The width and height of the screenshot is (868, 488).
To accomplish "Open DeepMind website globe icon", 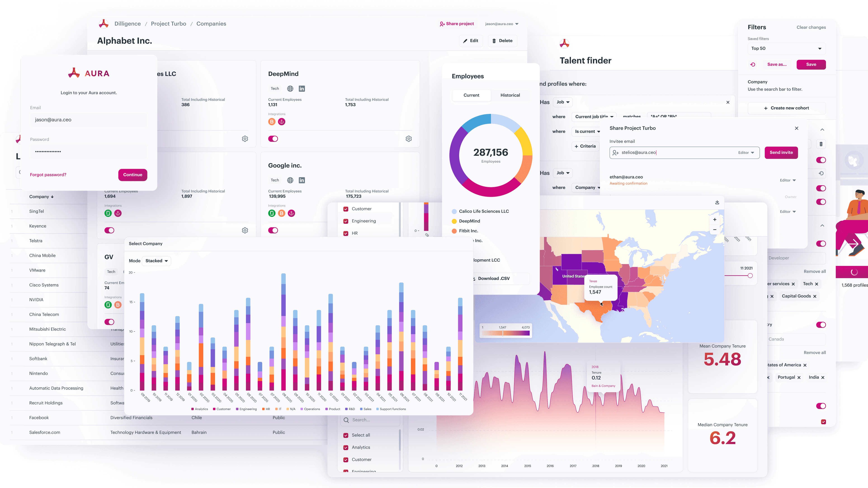I will (290, 89).
